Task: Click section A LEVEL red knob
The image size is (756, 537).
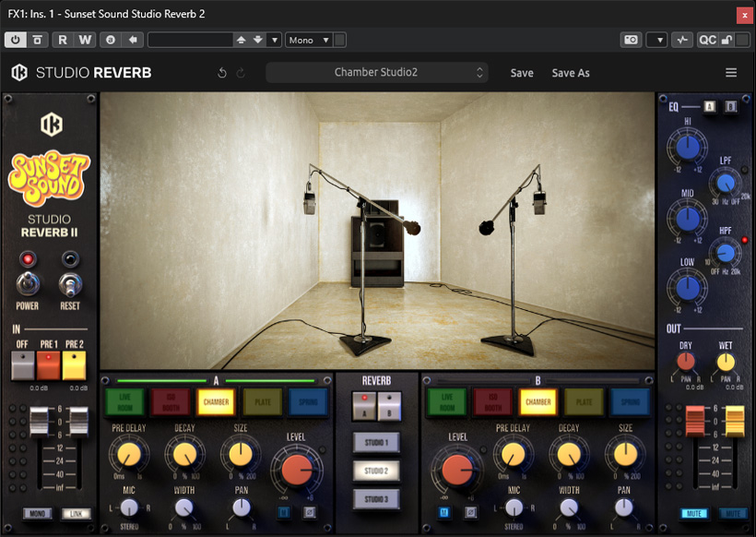Action: coord(296,470)
